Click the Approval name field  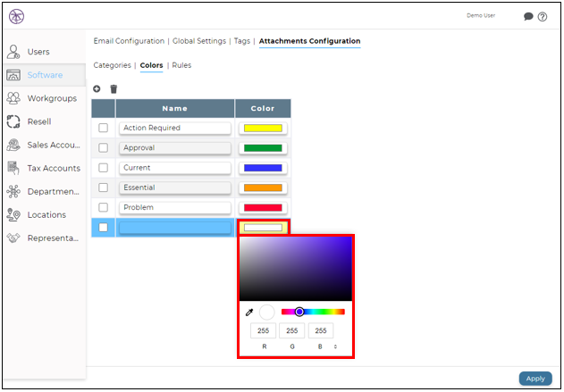click(175, 148)
